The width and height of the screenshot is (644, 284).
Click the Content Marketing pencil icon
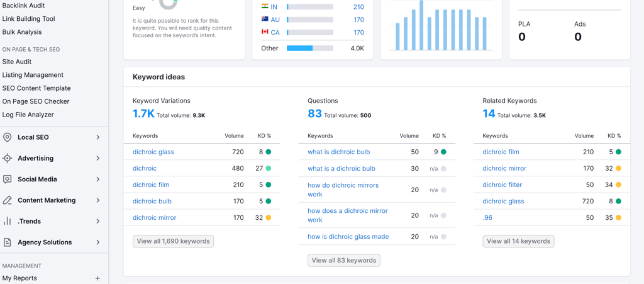[7, 200]
